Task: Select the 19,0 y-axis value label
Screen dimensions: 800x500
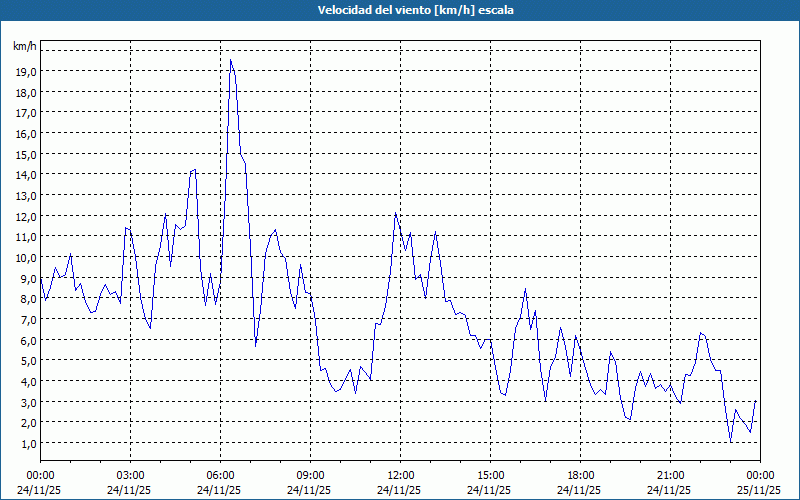Action: [x=25, y=71]
